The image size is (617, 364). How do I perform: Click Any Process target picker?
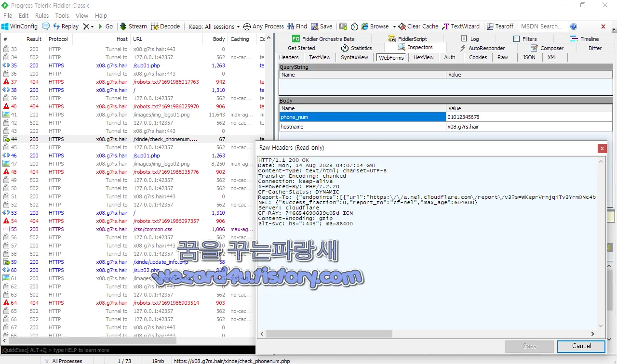(264, 26)
